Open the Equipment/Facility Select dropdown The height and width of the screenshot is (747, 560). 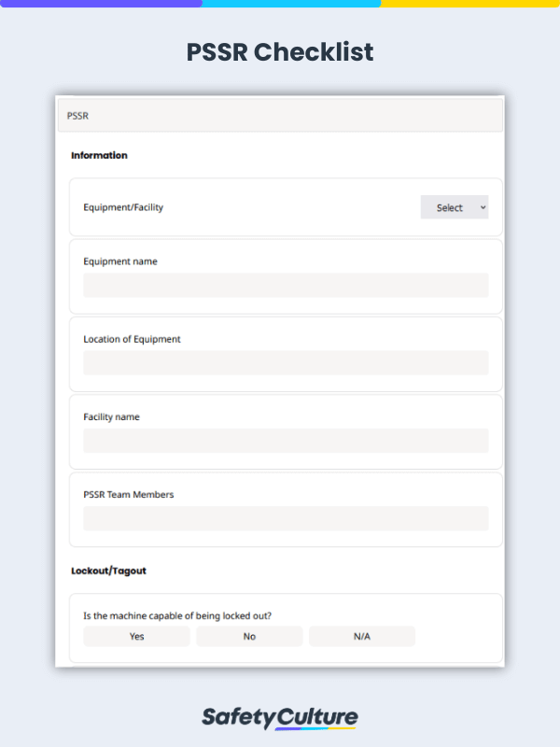click(455, 206)
